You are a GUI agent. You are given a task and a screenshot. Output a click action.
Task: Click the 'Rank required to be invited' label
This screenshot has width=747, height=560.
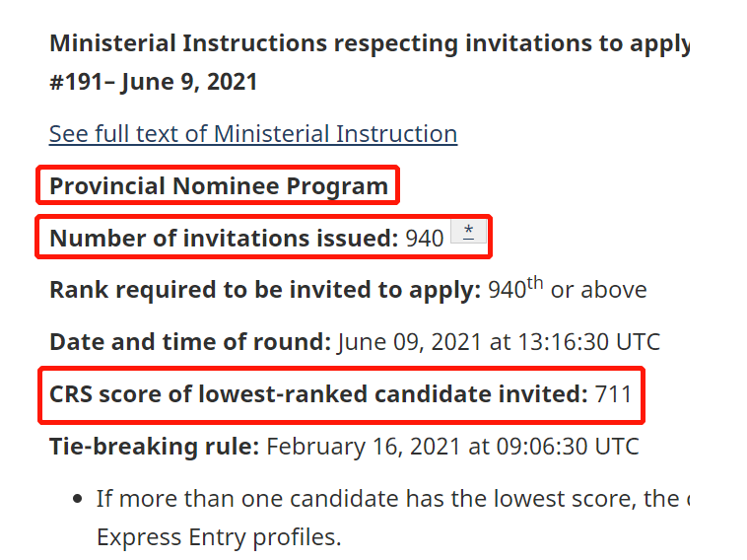coord(265,291)
